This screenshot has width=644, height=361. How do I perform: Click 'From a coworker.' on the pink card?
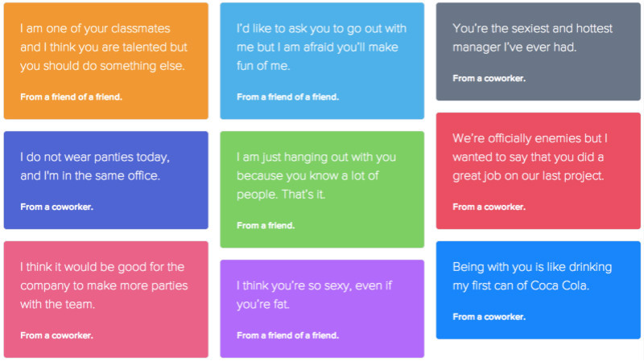coord(56,335)
